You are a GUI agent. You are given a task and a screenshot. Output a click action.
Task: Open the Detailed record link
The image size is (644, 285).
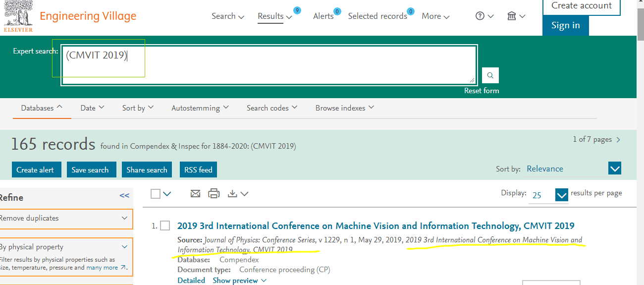[191, 281]
